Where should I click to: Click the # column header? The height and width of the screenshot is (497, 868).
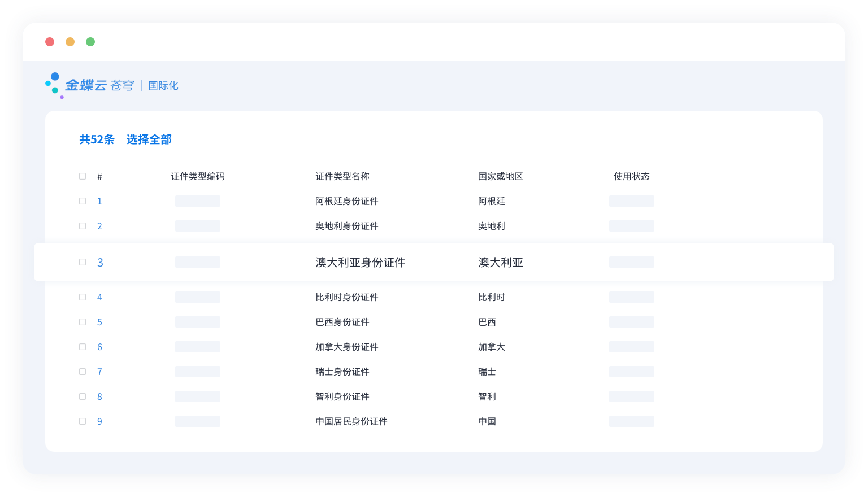pos(99,176)
